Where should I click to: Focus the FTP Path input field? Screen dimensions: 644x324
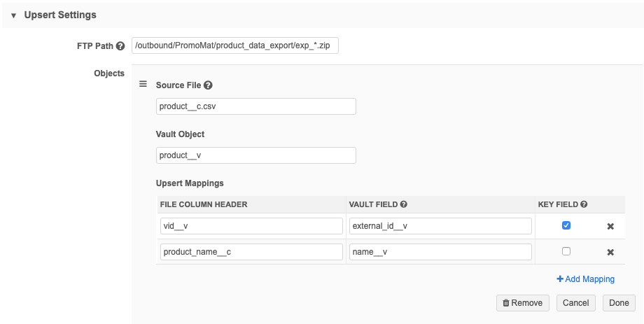point(234,46)
